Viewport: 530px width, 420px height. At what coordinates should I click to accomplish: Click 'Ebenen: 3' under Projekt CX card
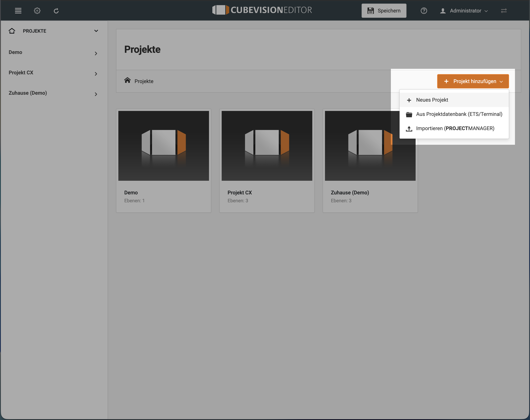pyautogui.click(x=238, y=201)
